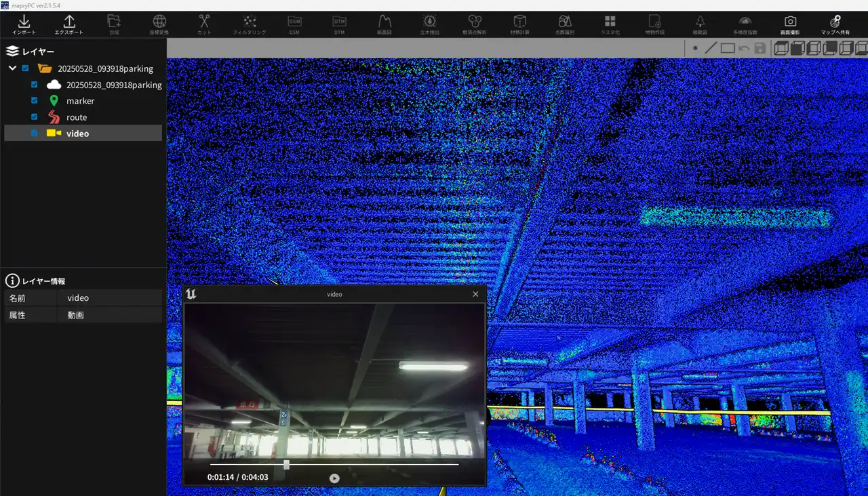Image resolution: width=868 pixels, height=496 pixels.
Task: Click the DSM generation icon
Action: click(294, 24)
